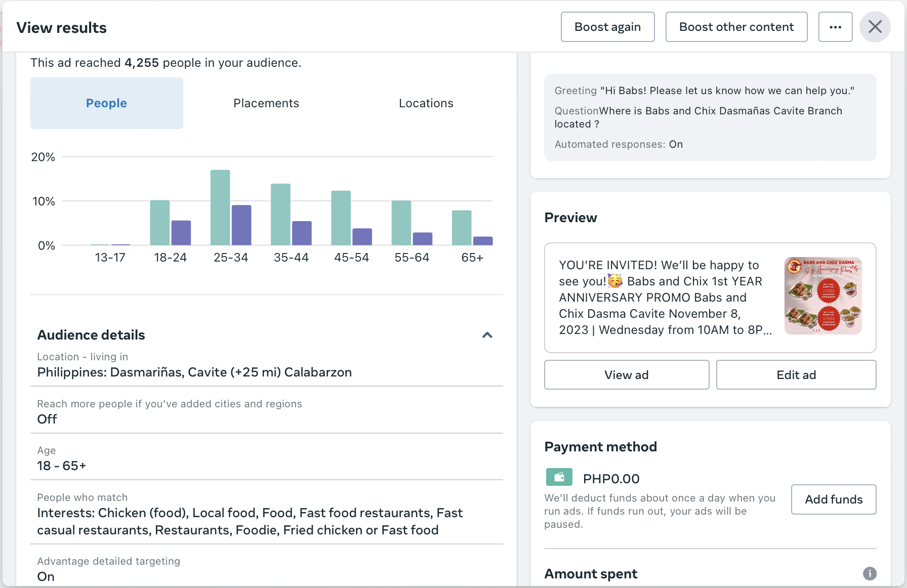The height and width of the screenshot is (588, 907).
Task: Select the People tab
Action: [106, 103]
